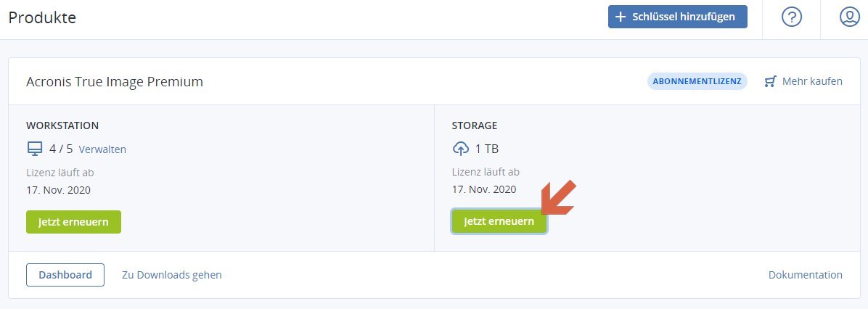Open the help question mark icon
This screenshot has width=868, height=309.
pos(791,17)
